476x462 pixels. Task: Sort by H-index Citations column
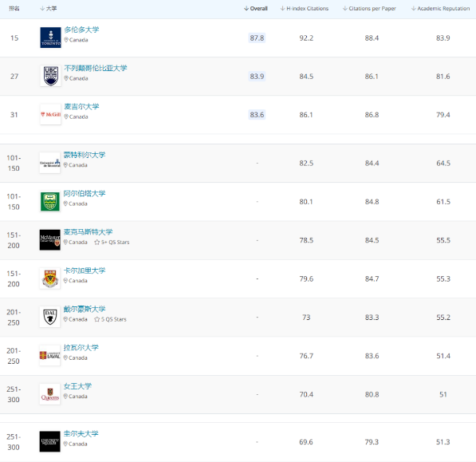(x=305, y=9)
